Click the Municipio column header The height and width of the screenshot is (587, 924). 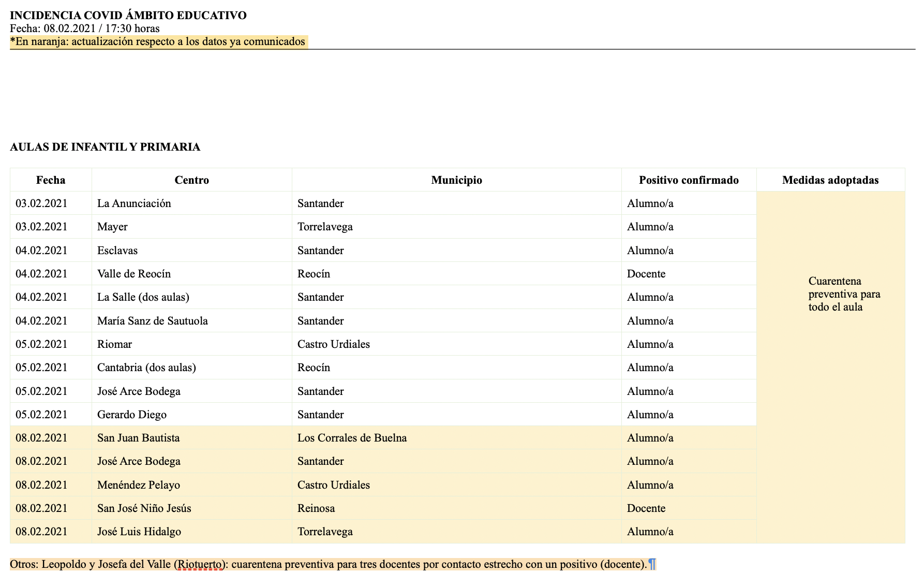pos(456,180)
